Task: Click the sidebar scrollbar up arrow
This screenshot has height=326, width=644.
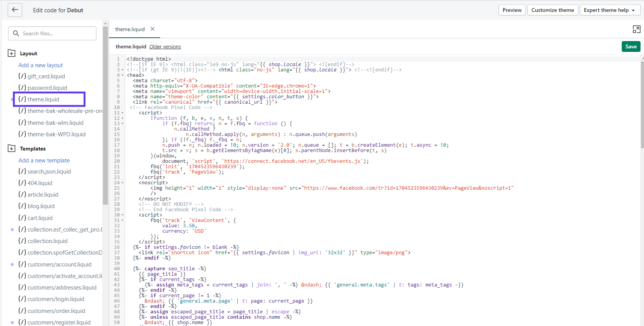Action: tap(105, 23)
